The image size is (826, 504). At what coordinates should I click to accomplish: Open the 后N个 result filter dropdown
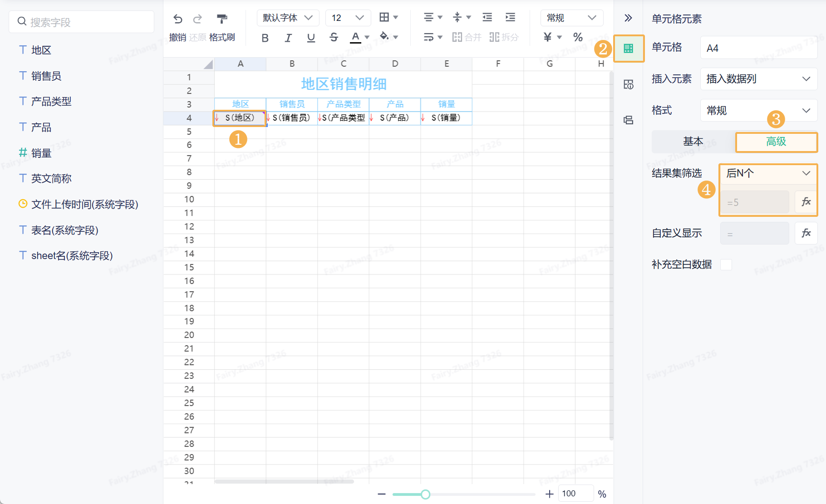[768, 173]
